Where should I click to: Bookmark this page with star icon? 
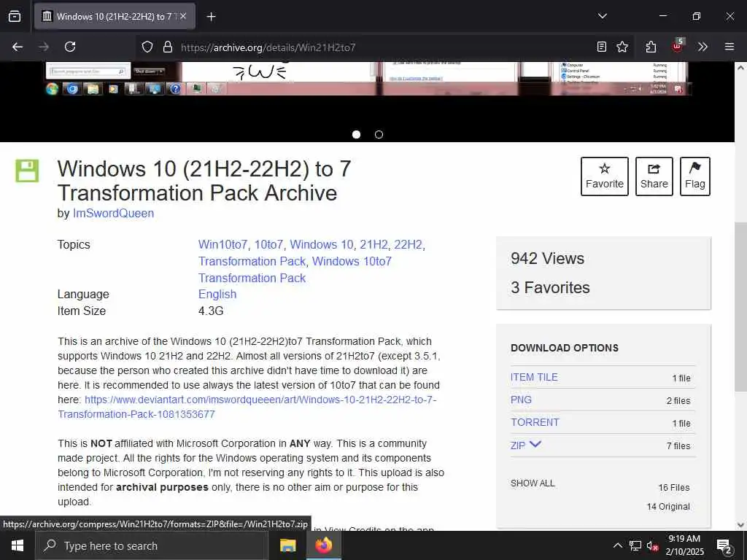click(622, 47)
